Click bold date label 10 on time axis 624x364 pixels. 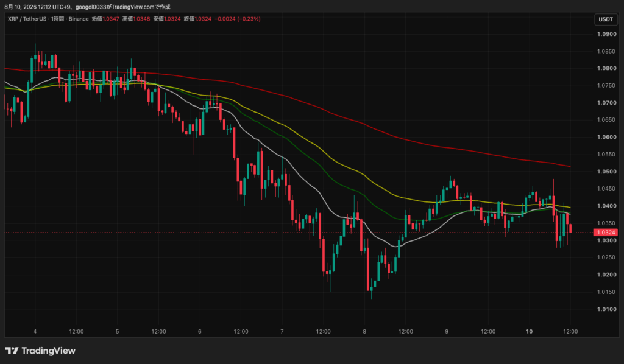(530, 331)
